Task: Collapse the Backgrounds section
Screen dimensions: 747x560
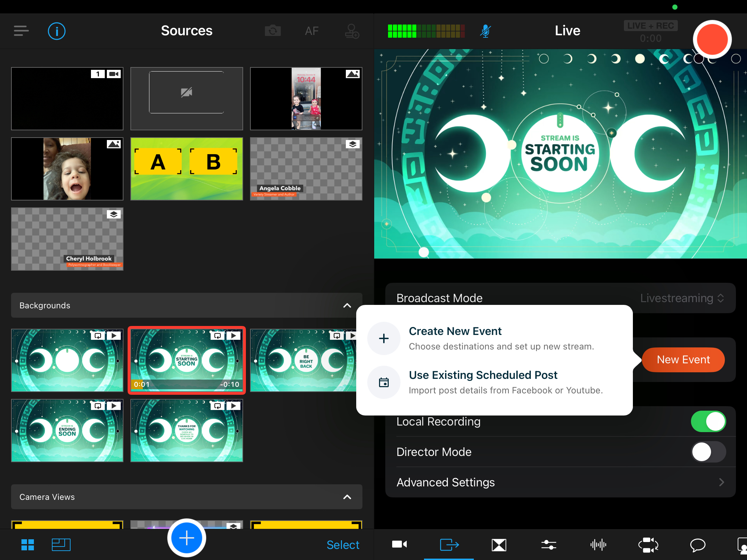Action: tap(347, 306)
